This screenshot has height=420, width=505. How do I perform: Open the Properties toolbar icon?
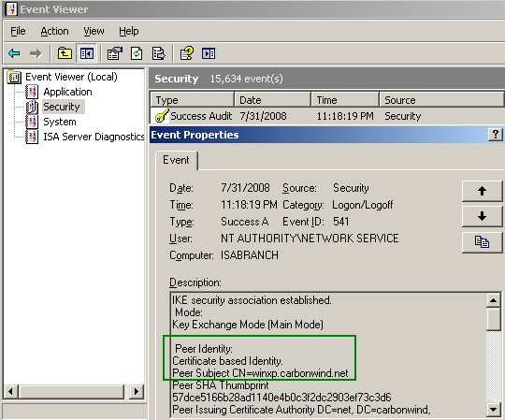(x=115, y=53)
